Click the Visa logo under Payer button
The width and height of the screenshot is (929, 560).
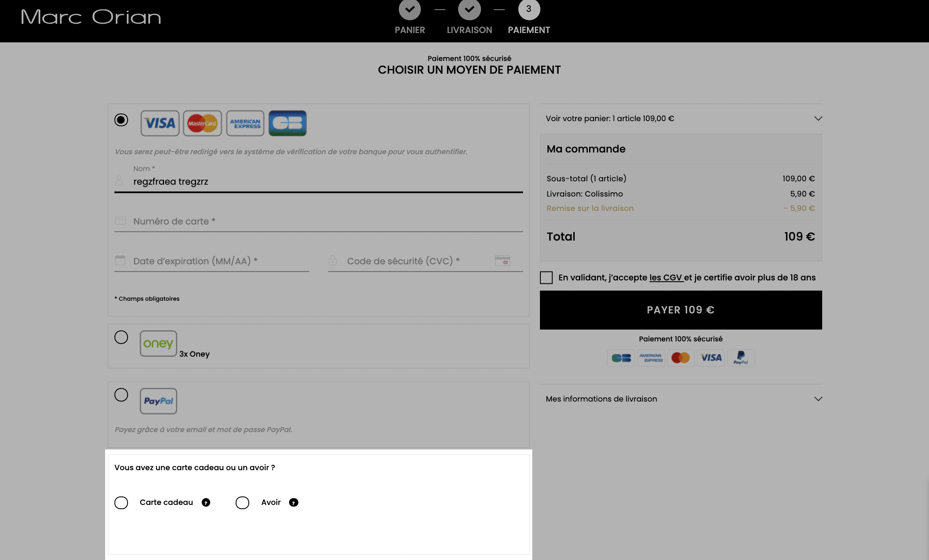click(711, 358)
